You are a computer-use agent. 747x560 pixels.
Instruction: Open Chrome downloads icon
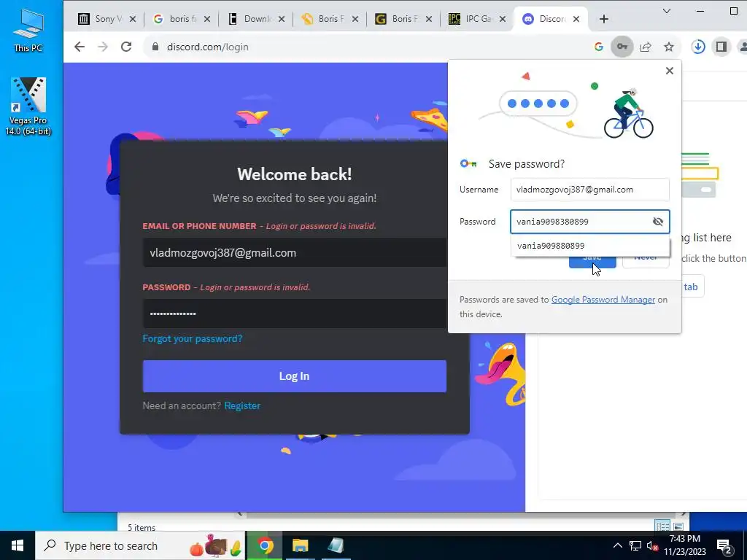[698, 47]
